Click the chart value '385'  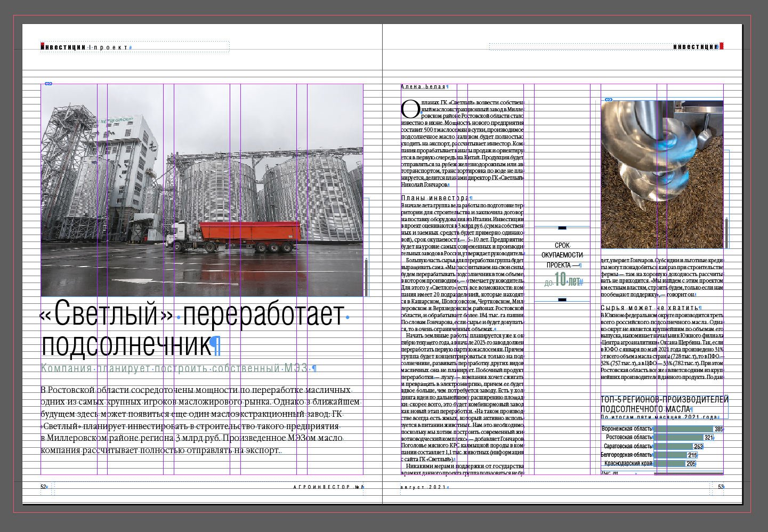click(x=718, y=429)
